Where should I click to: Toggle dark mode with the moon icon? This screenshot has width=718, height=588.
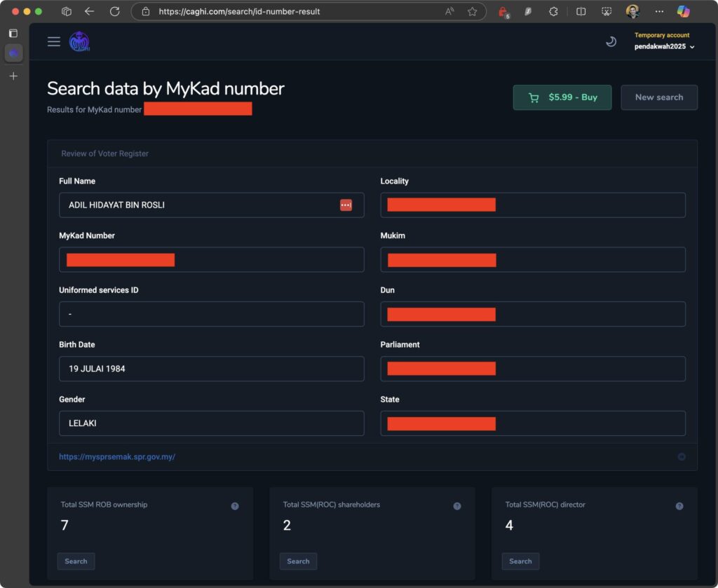pyautogui.click(x=611, y=42)
